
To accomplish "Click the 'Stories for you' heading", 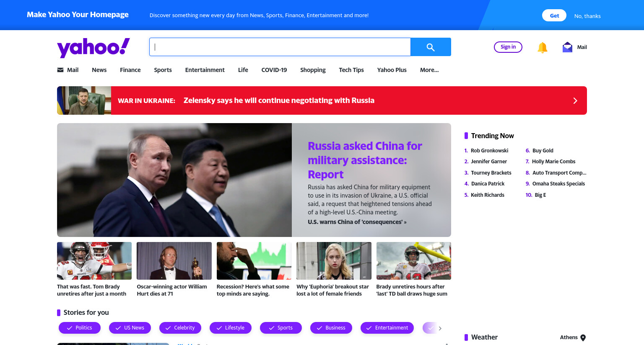I will pos(86,312).
